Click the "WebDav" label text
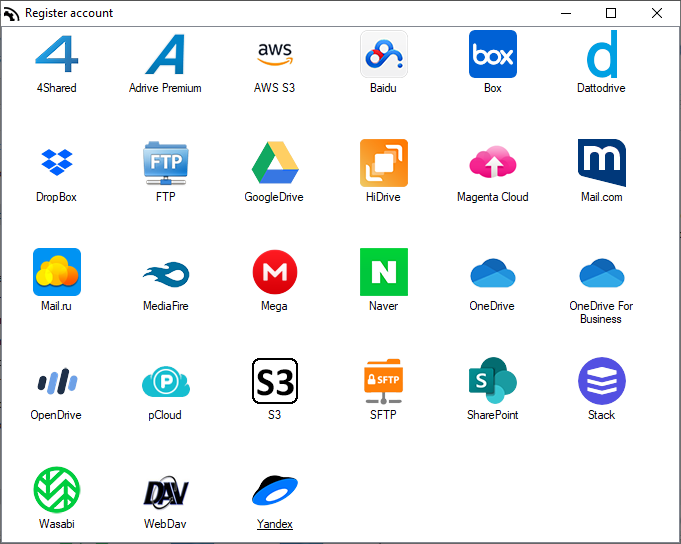Image resolution: width=681 pixels, height=544 pixels. point(165,524)
